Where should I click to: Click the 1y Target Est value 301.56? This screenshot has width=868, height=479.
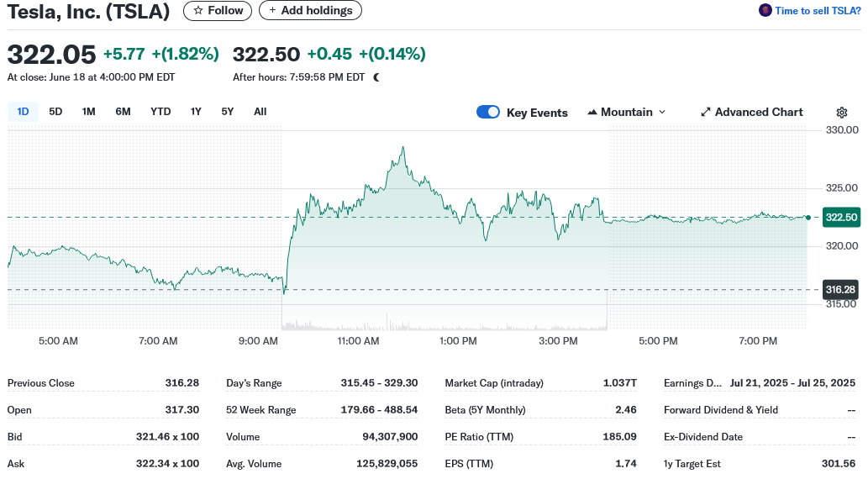tap(839, 464)
